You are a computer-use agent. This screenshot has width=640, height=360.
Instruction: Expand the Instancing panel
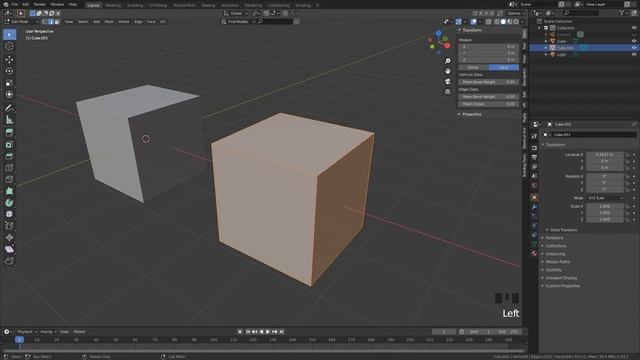pos(555,254)
